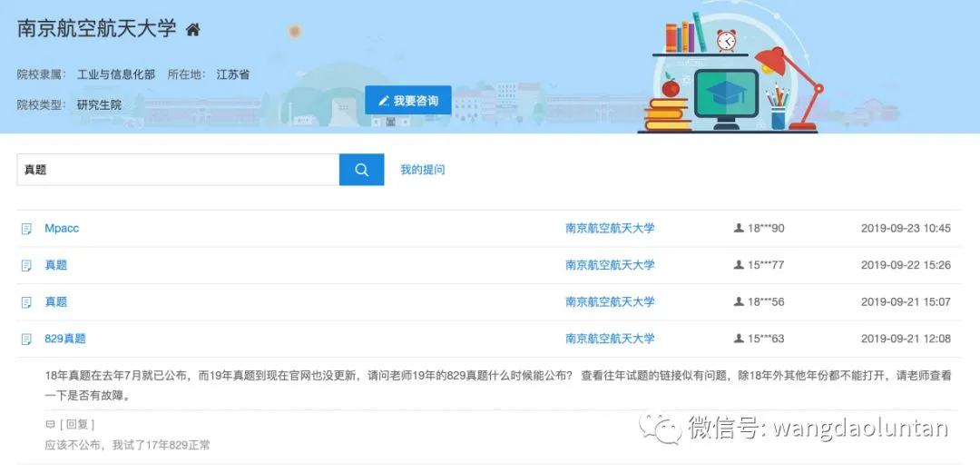The width and height of the screenshot is (980, 473).
Task: Click the document icon in the 18***56 row
Action: (26, 303)
